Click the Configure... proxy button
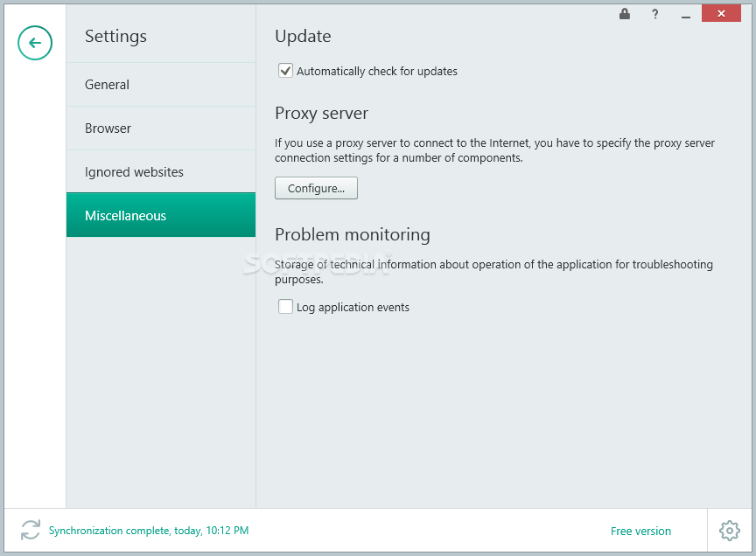 click(x=316, y=188)
